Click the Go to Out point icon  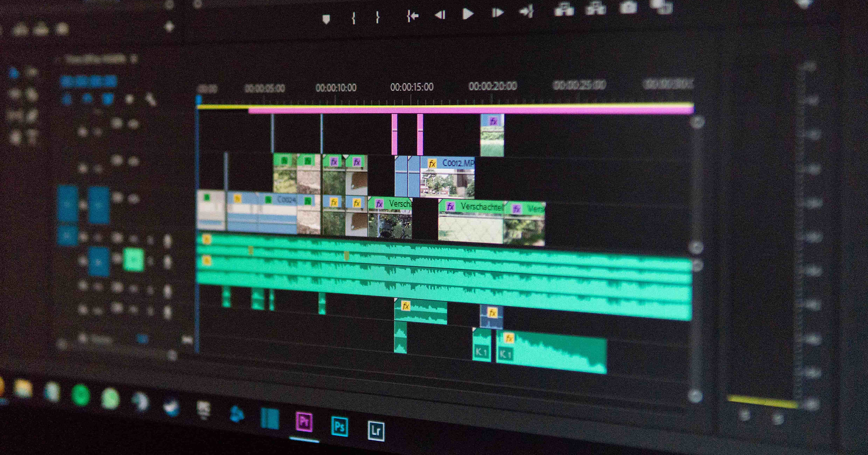click(x=527, y=12)
